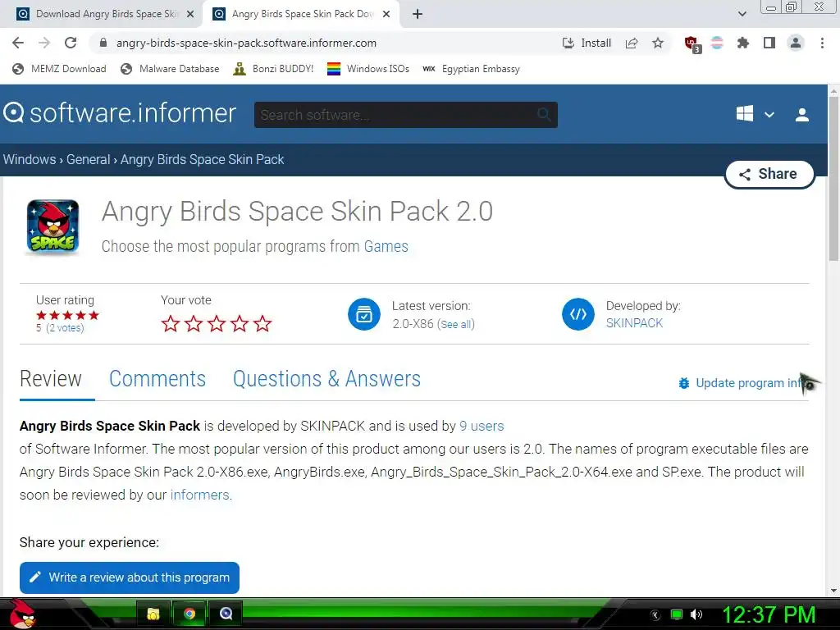Open the Angry Birds start button on taskbar
The height and width of the screenshot is (630, 840).
click(23, 614)
